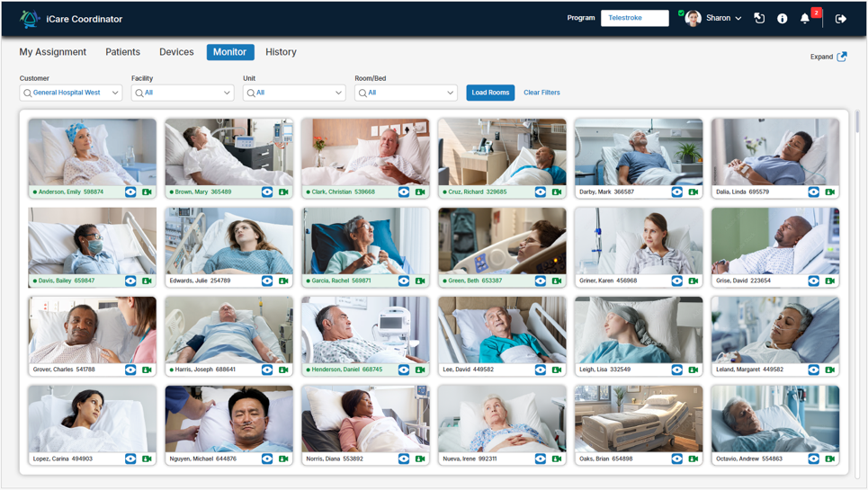This screenshot has height=490, width=868.
Task: Toggle eye monitoring for Henderson, Daniel
Action: (404, 370)
